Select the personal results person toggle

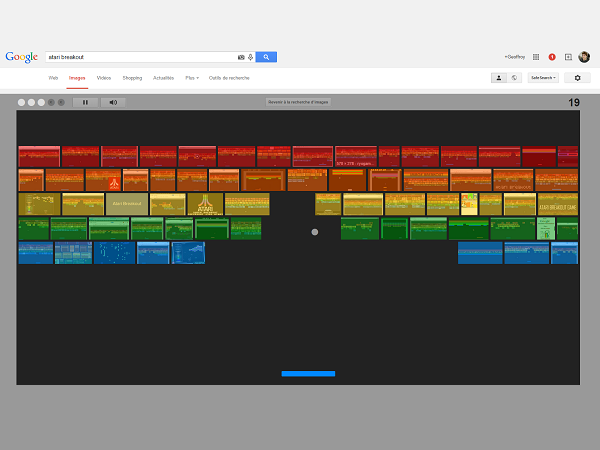pyautogui.click(x=499, y=78)
